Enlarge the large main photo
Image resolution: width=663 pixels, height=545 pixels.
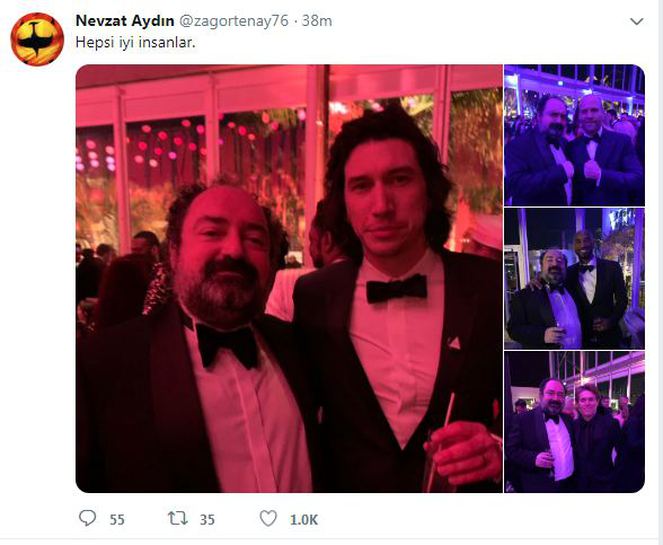tap(288, 278)
